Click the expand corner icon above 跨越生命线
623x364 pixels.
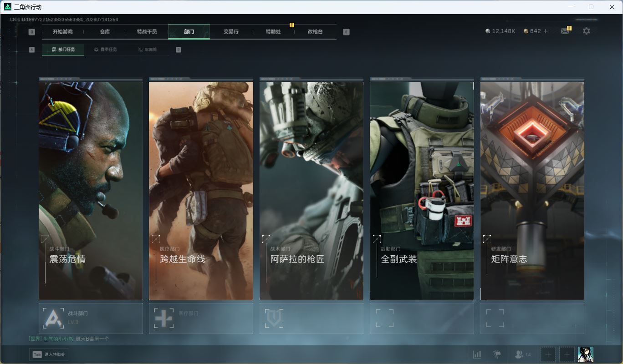coord(156,239)
